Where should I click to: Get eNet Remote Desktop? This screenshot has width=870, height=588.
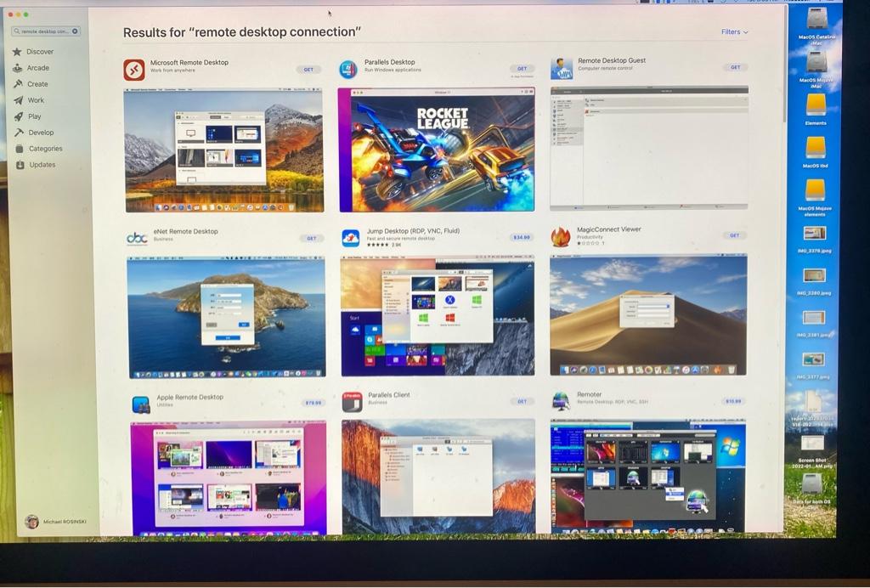point(312,238)
